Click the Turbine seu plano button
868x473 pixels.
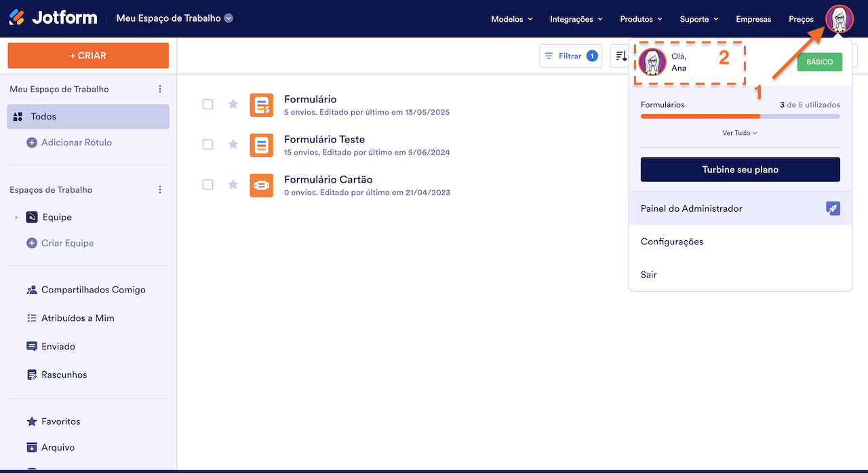740,169
